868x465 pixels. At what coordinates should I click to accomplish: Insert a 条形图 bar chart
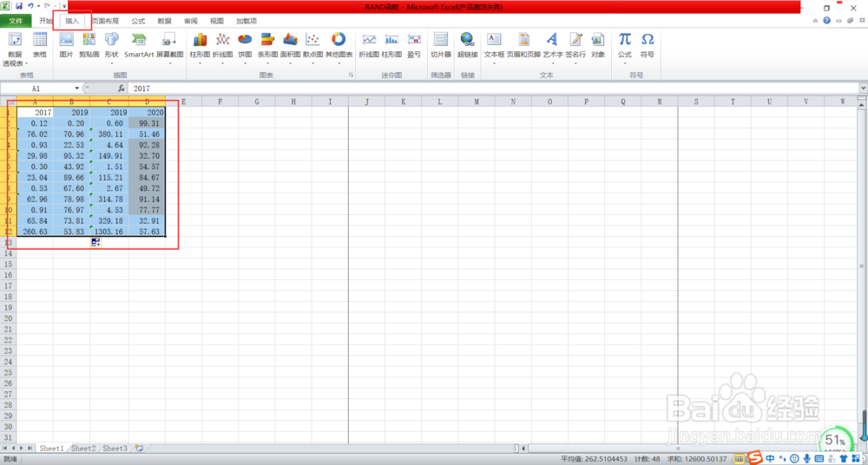click(x=268, y=47)
